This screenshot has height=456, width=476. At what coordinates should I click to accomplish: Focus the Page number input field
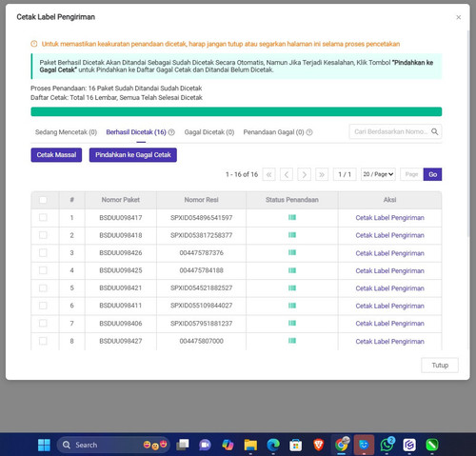(x=411, y=174)
